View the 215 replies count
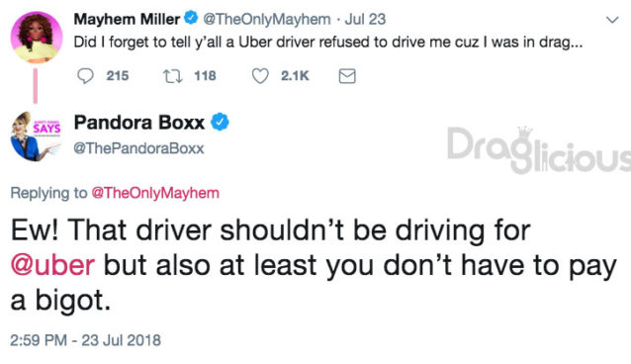This screenshot has height=364, width=631. coord(118,76)
